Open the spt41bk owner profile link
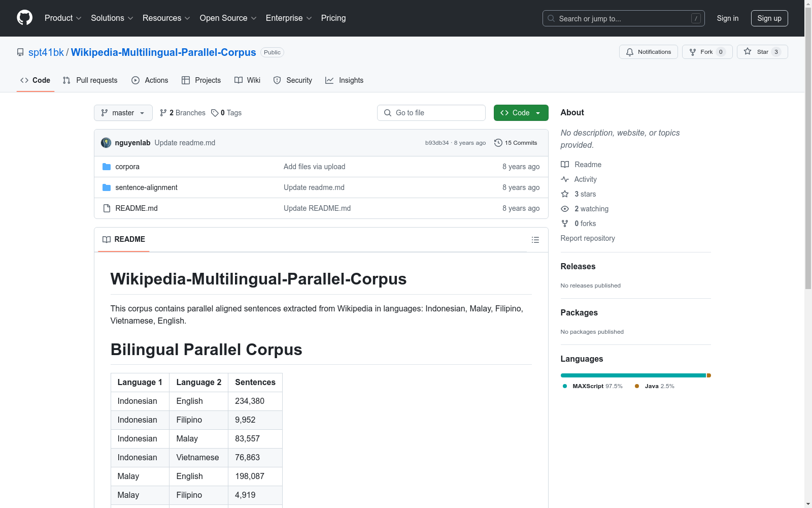812x508 pixels. [x=46, y=52]
